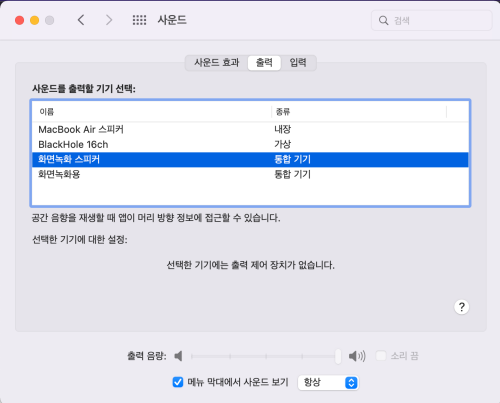
Task: Open help with question mark button
Action: point(462,307)
